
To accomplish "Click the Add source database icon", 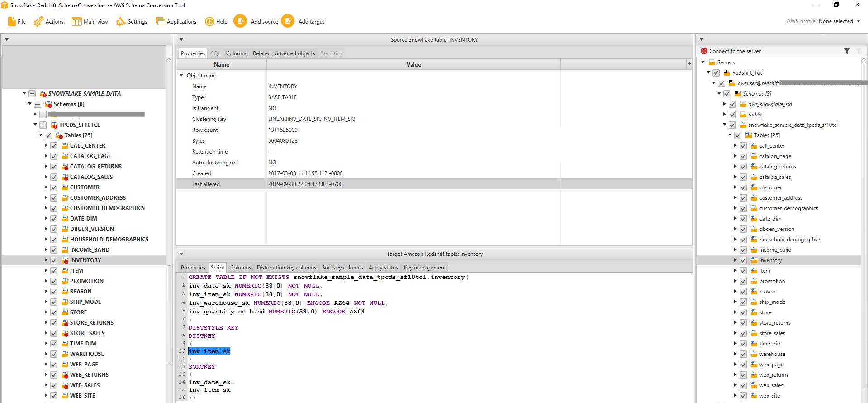I will coord(240,21).
